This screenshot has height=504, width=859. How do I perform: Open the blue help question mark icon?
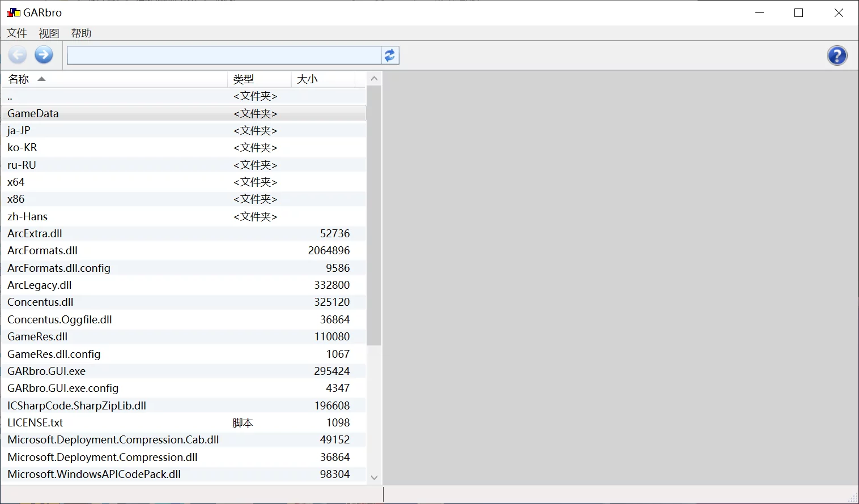tap(837, 55)
